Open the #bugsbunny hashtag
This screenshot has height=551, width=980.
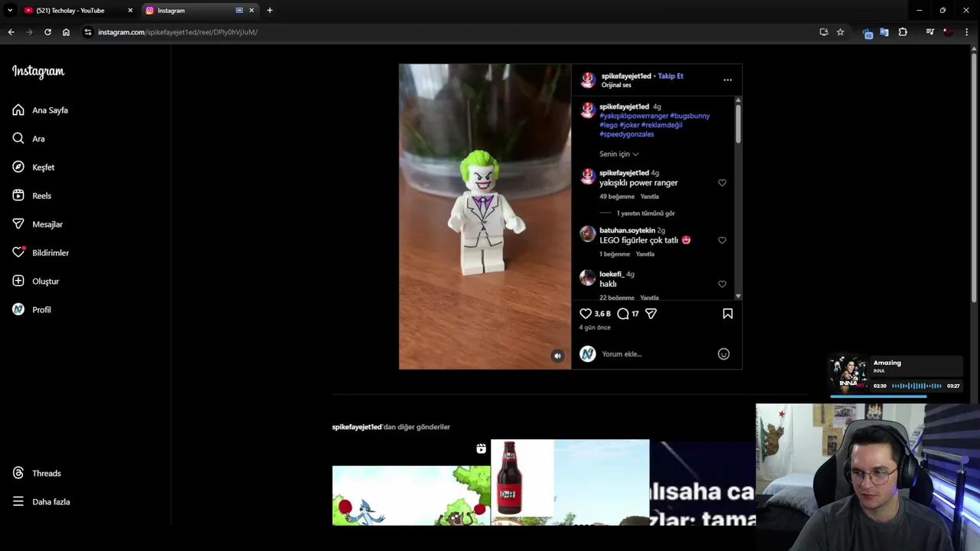click(690, 116)
